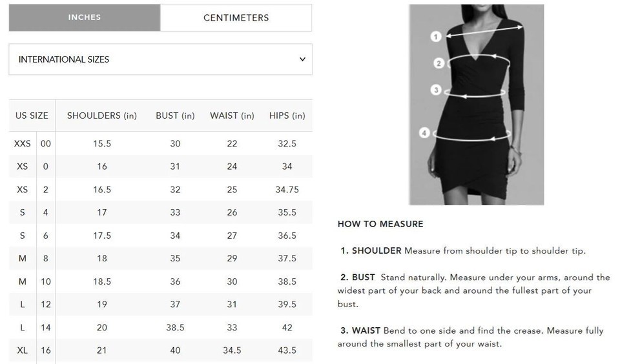Click the number 4 hips marker

(424, 132)
